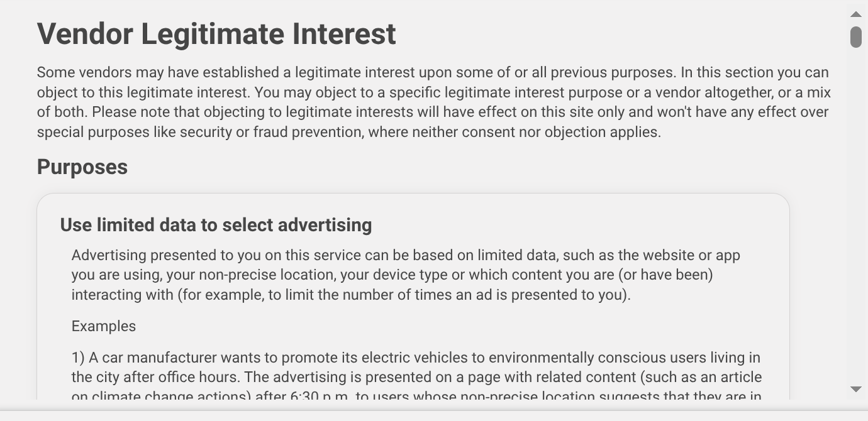Viewport: 868px width, 421px height.
Task: Click the "Use limited data to select advertising" title
Action: point(216,225)
